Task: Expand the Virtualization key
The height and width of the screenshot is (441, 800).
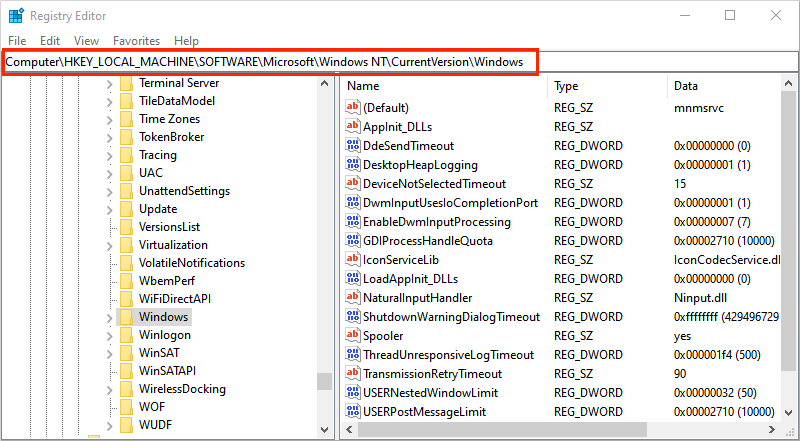Action: (109, 246)
